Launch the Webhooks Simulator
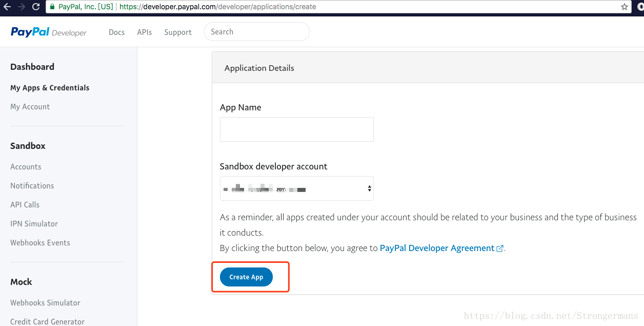The image size is (644, 326). click(x=45, y=303)
